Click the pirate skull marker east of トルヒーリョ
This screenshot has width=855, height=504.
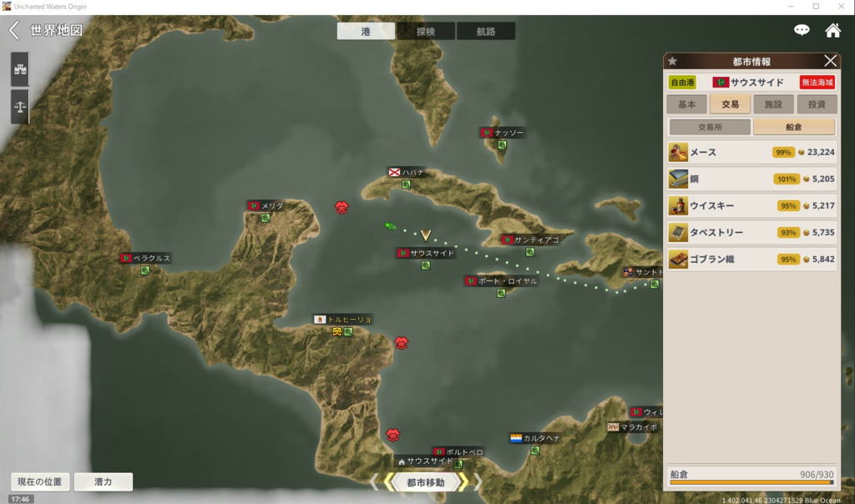tap(402, 343)
